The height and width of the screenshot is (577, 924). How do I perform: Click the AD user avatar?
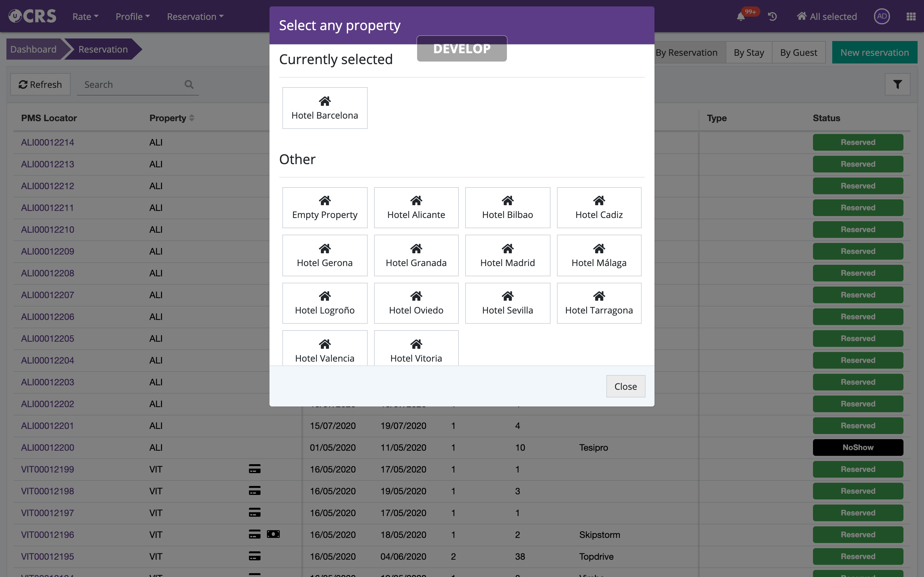[x=881, y=16]
